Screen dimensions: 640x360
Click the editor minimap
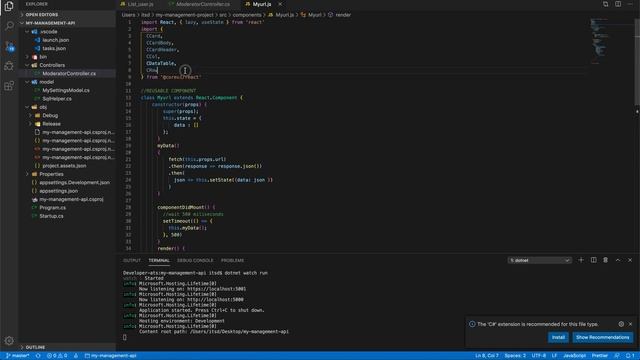[611, 41]
